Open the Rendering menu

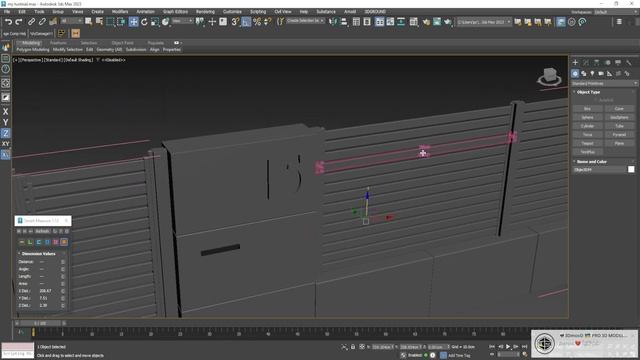point(205,12)
